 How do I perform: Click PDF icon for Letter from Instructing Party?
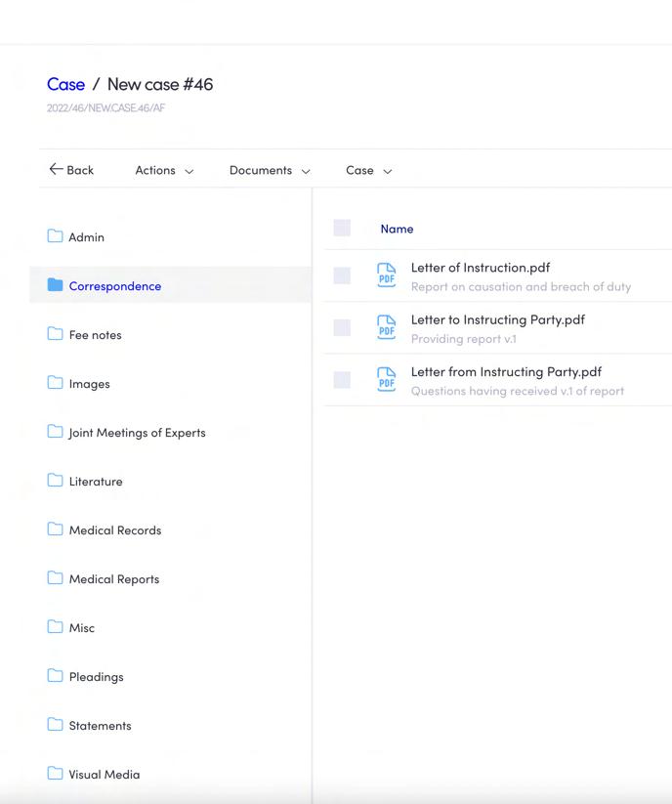387,380
